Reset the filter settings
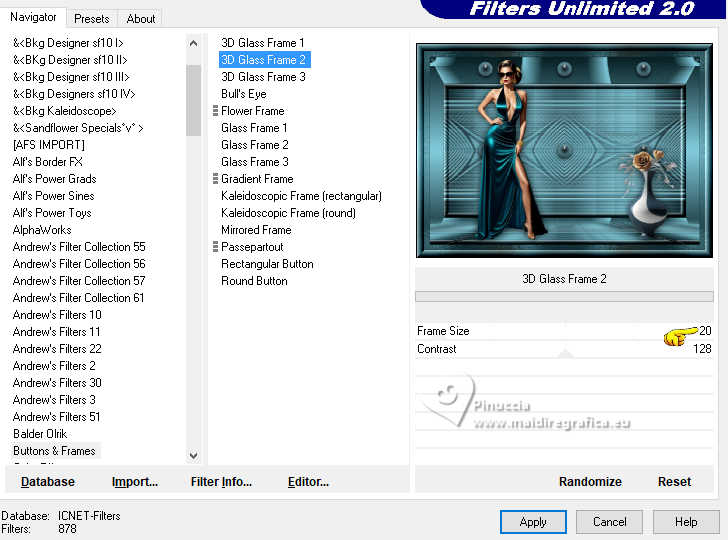Screen dimensions: 728x540 (674, 481)
